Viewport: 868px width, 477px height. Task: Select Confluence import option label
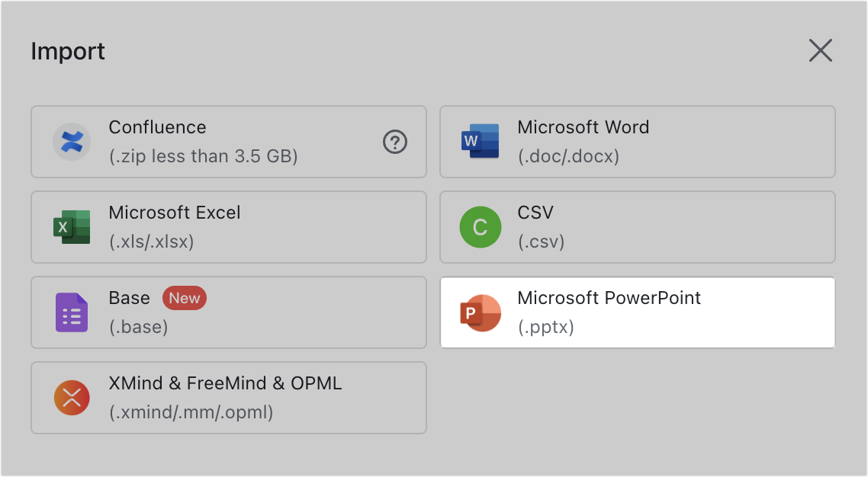coord(157,127)
